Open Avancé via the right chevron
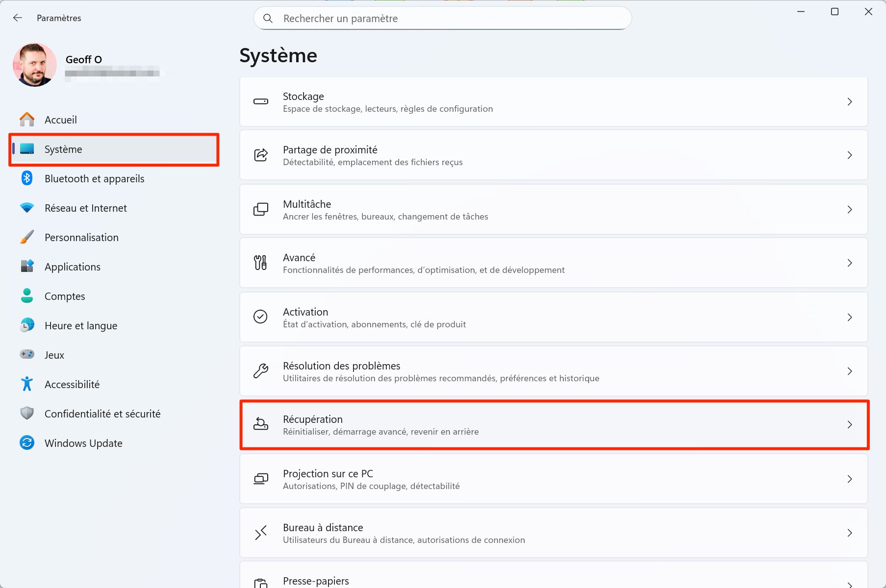This screenshot has height=588, width=886. tap(849, 263)
